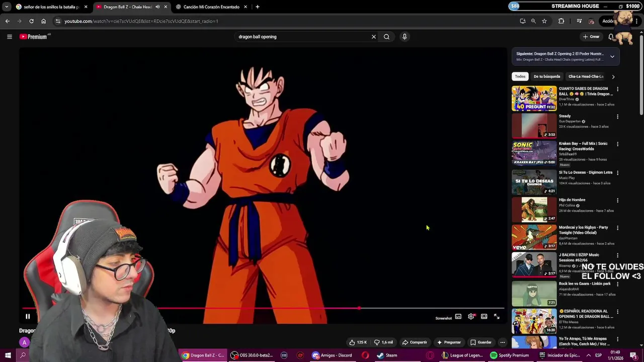Open League of Legends taskbar item
This screenshot has width=644, height=362.
tap(462, 355)
